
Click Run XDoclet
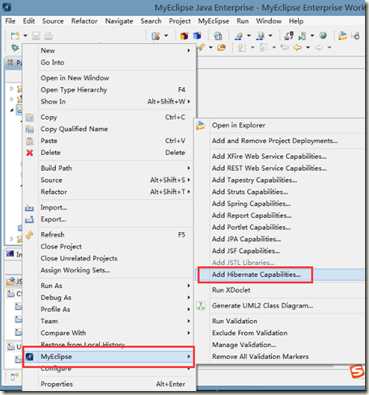click(x=231, y=290)
